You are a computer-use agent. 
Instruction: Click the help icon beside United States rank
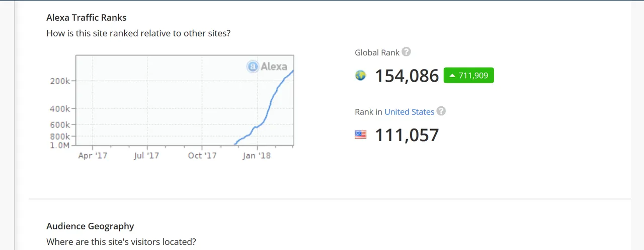point(441,111)
